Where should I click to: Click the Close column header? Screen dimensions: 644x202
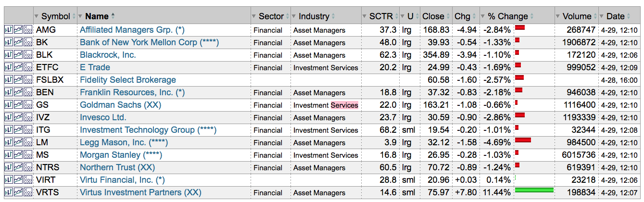433,16
